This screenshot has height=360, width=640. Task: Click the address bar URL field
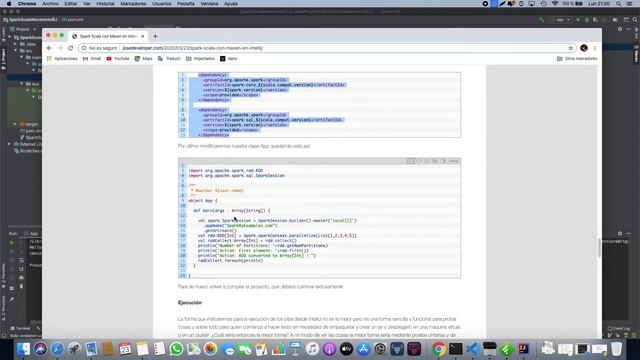point(327,48)
